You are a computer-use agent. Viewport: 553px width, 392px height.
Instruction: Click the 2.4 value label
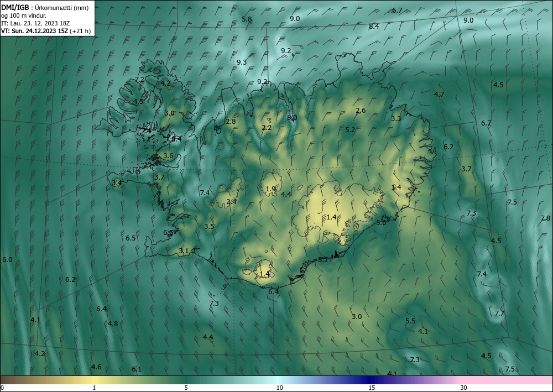pos(231,202)
